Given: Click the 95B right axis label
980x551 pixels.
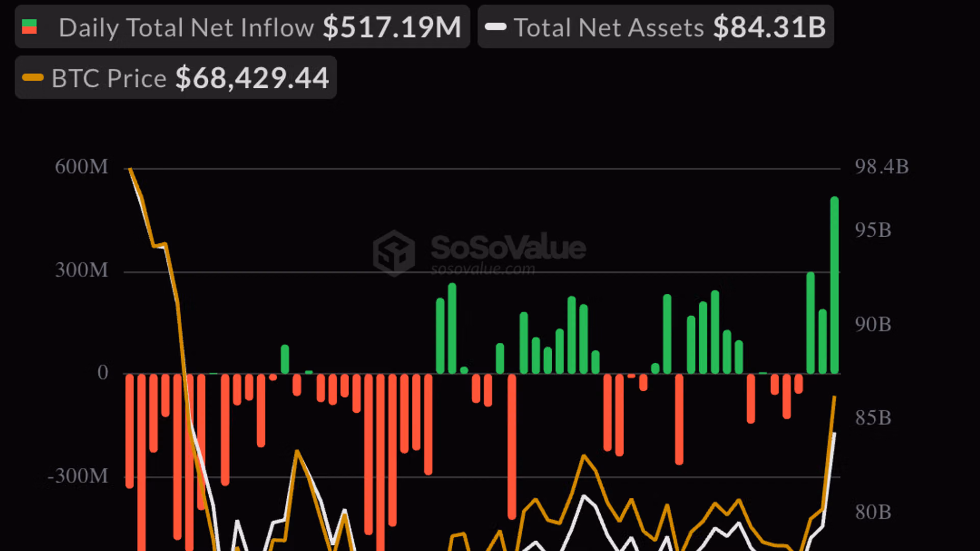Looking at the screenshot, I should coord(873,230).
